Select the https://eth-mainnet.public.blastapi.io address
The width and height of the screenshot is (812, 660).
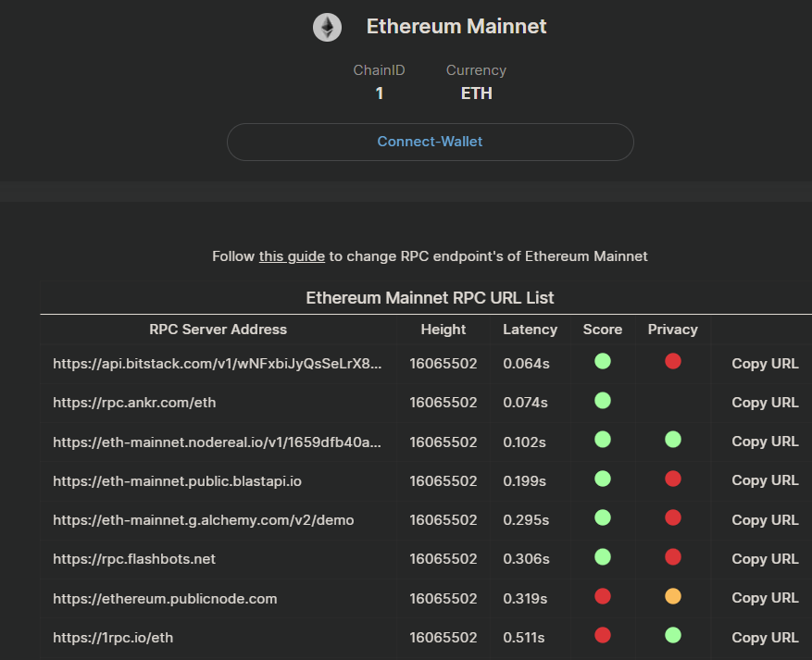coord(177,481)
